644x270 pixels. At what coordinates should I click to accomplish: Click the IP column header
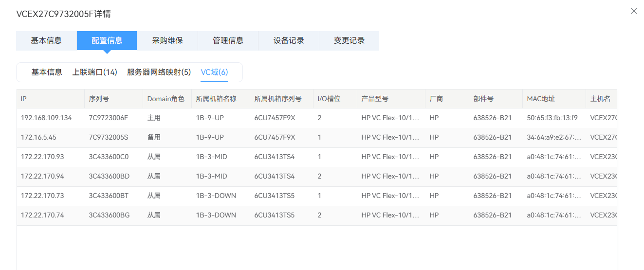pyautogui.click(x=51, y=99)
